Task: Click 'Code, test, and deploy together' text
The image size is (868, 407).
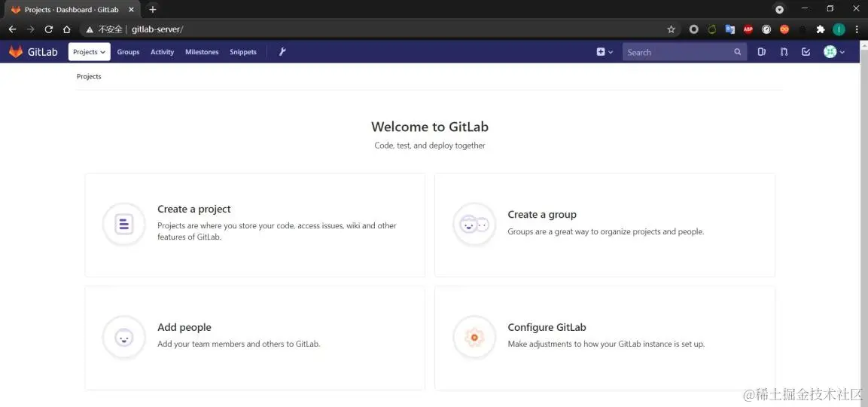Action: (x=430, y=145)
